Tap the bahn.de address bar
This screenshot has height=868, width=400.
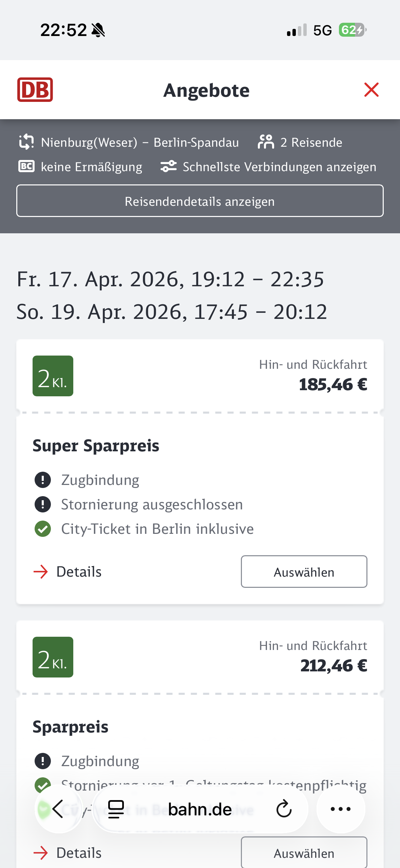[200, 809]
